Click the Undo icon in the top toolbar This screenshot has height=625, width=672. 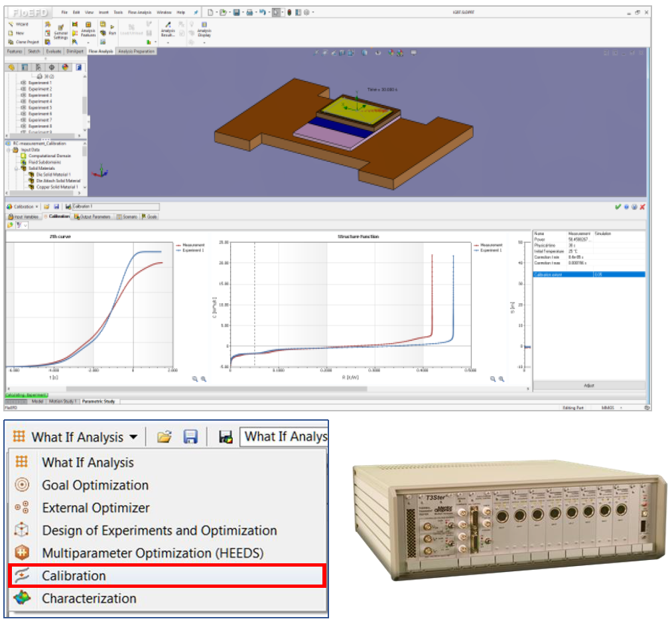[x=262, y=13]
